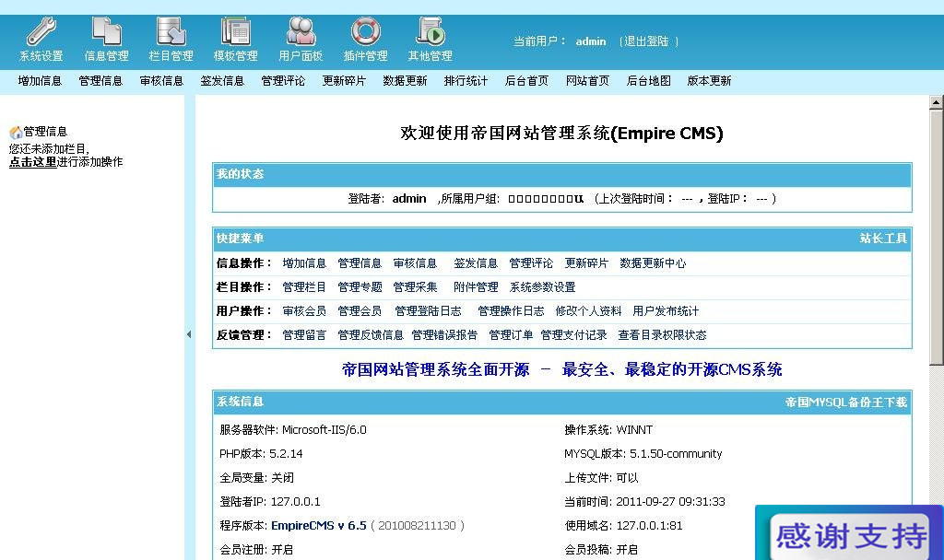The width and height of the screenshot is (944, 560).
Task: Click the 帝国网站管理系统全面开源 headline link
Action: tap(561, 369)
